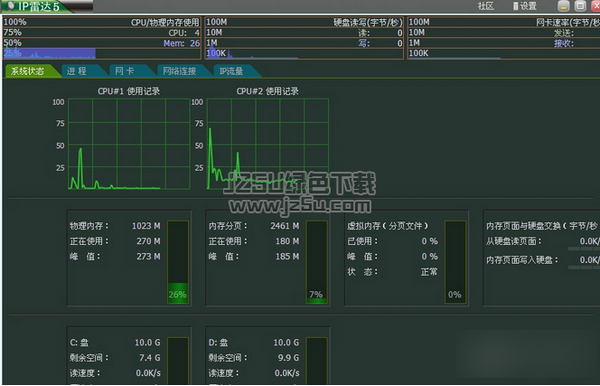
Task: Click the CPU/物理内存使用 header graph
Action: [102, 38]
